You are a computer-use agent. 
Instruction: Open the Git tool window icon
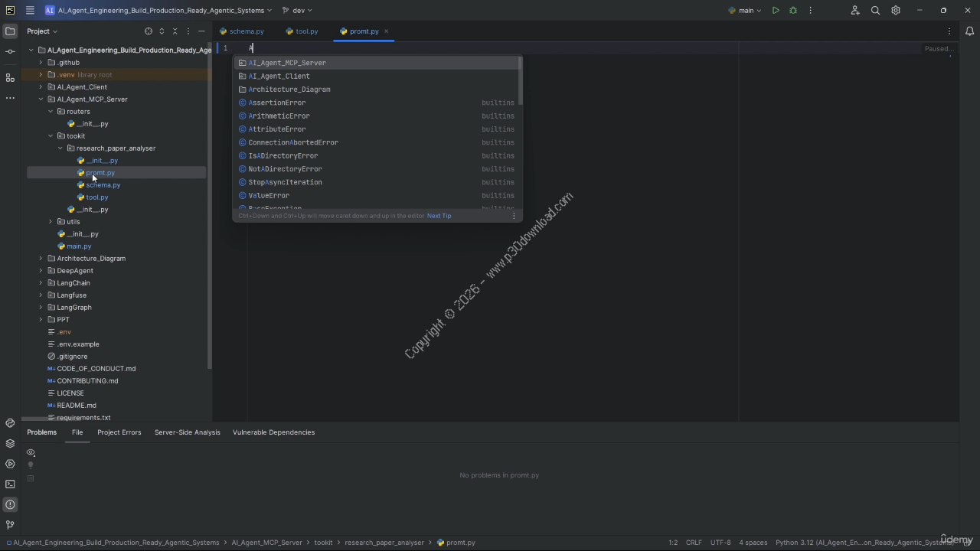point(10,525)
